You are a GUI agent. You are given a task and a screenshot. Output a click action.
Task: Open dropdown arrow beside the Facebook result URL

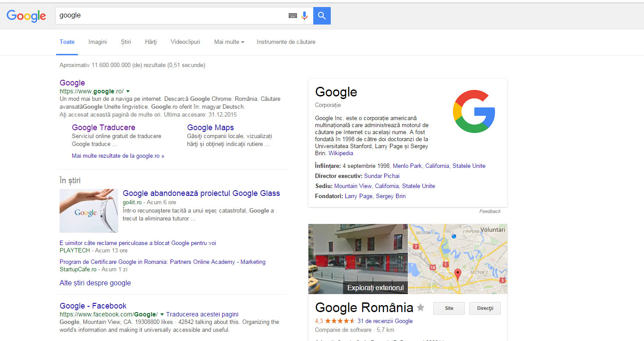pyautogui.click(x=162, y=314)
